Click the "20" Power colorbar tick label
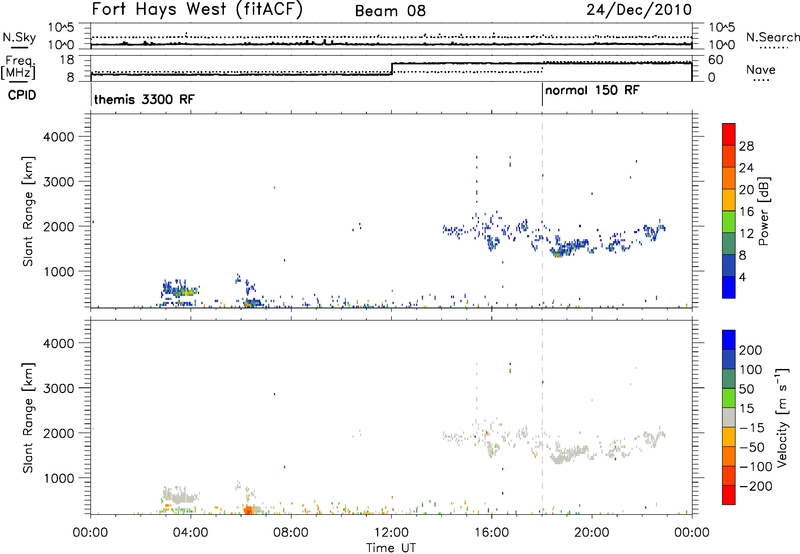This screenshot has width=800, height=554. (746, 190)
